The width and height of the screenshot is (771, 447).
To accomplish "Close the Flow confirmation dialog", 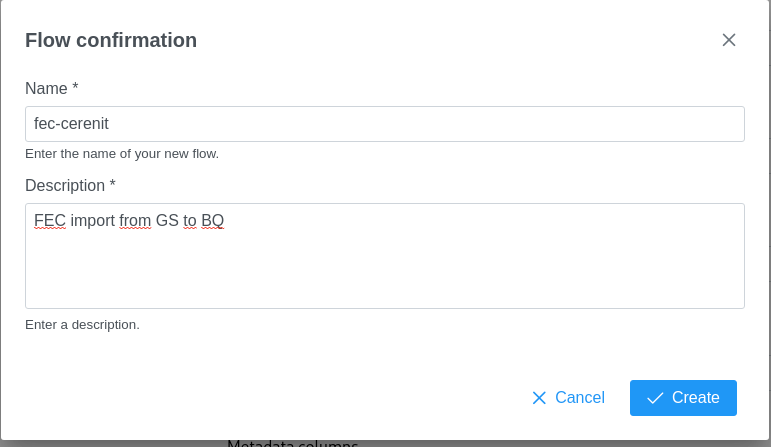I will [x=729, y=40].
